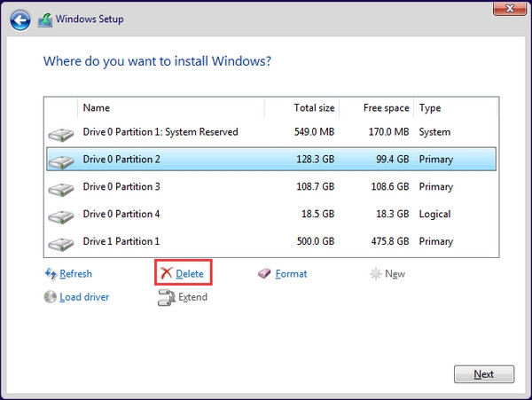Click the 170.0 MB free space value
The image size is (532, 400).
(x=389, y=132)
